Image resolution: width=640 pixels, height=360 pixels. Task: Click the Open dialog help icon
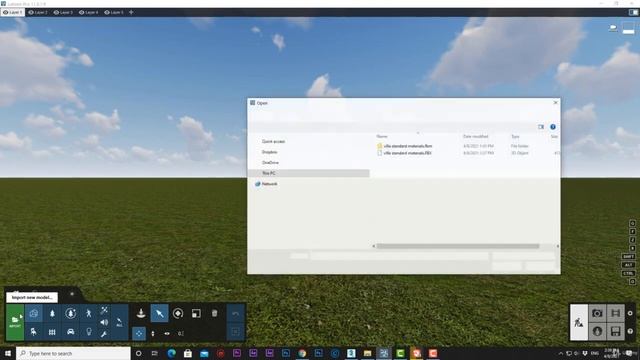553,127
